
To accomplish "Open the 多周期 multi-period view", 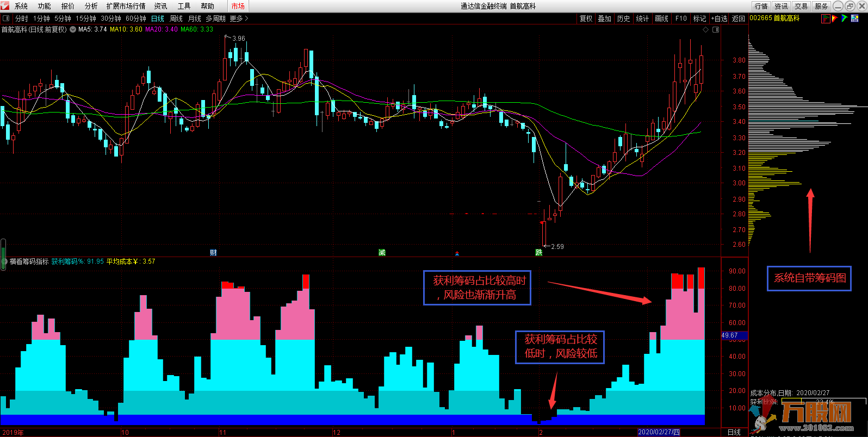I will click(215, 18).
